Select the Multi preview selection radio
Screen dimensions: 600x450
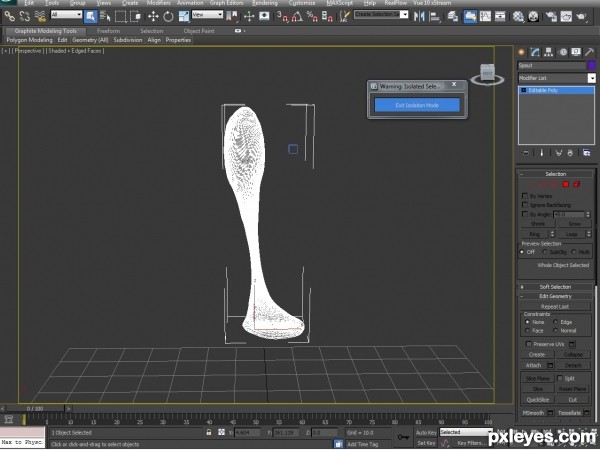tap(574, 252)
